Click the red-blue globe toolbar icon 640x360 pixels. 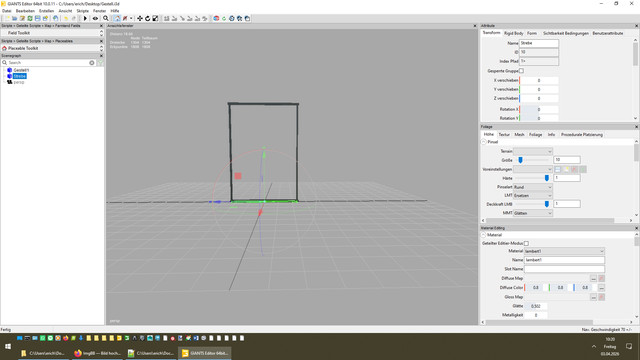click(x=216, y=18)
